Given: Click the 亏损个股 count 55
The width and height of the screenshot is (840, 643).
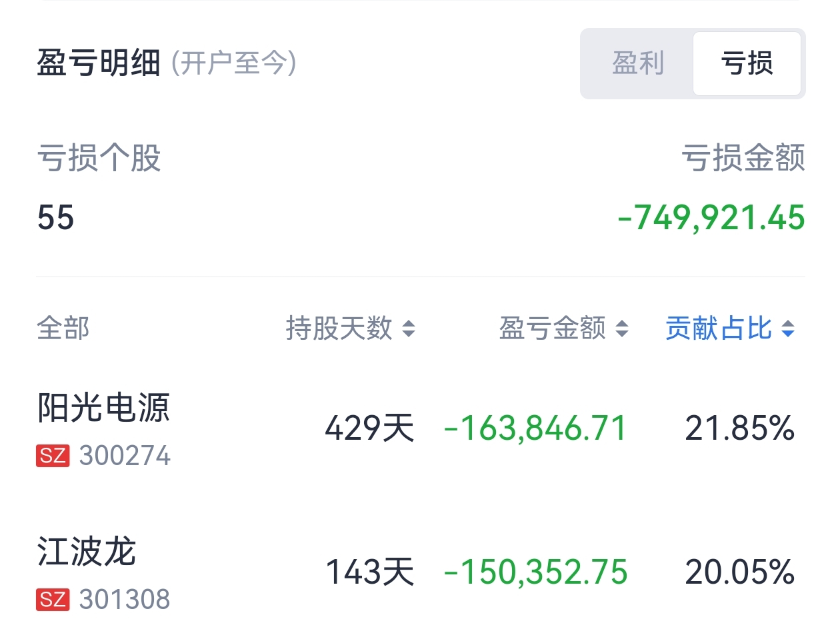Looking at the screenshot, I should click(x=55, y=218).
